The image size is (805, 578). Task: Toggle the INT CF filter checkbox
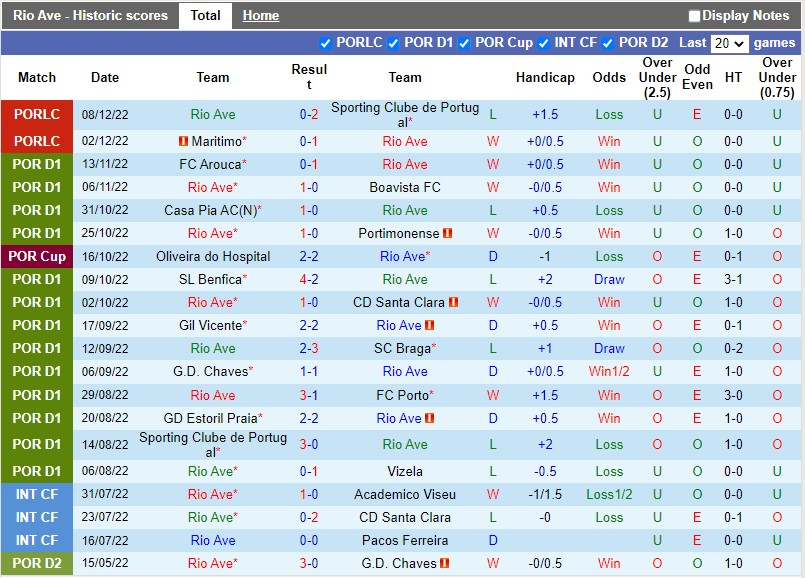click(544, 44)
